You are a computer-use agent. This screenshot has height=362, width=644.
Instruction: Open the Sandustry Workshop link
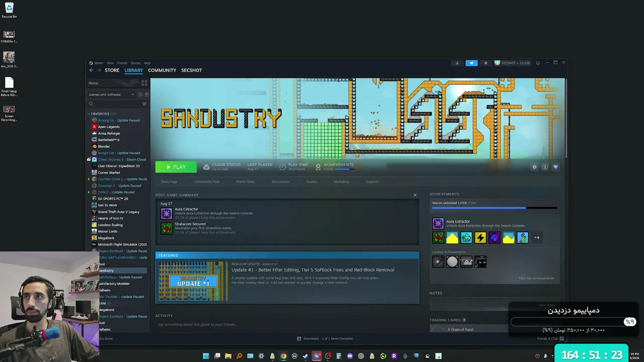point(342,182)
